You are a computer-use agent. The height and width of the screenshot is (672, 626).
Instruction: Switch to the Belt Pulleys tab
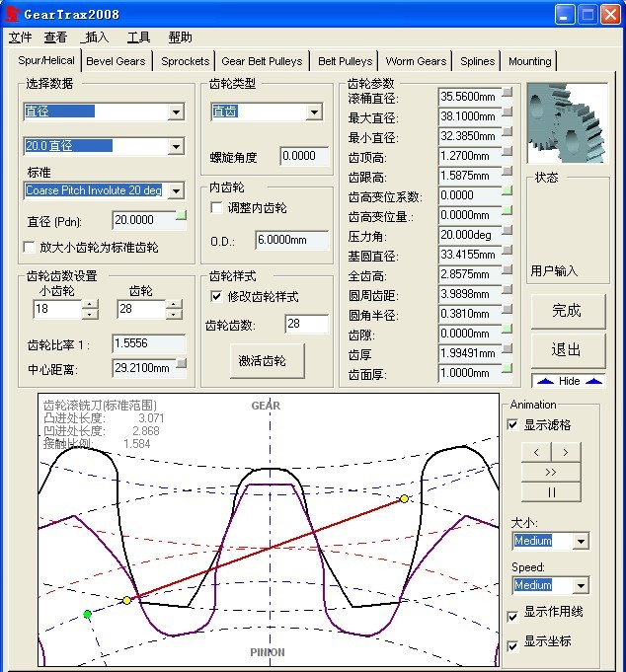[x=346, y=61]
